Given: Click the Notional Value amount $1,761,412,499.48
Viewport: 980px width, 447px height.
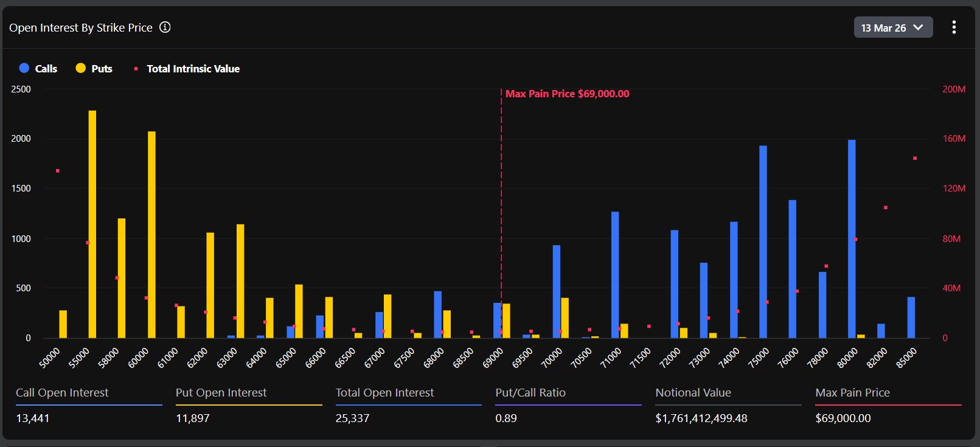Looking at the screenshot, I should pos(701,418).
